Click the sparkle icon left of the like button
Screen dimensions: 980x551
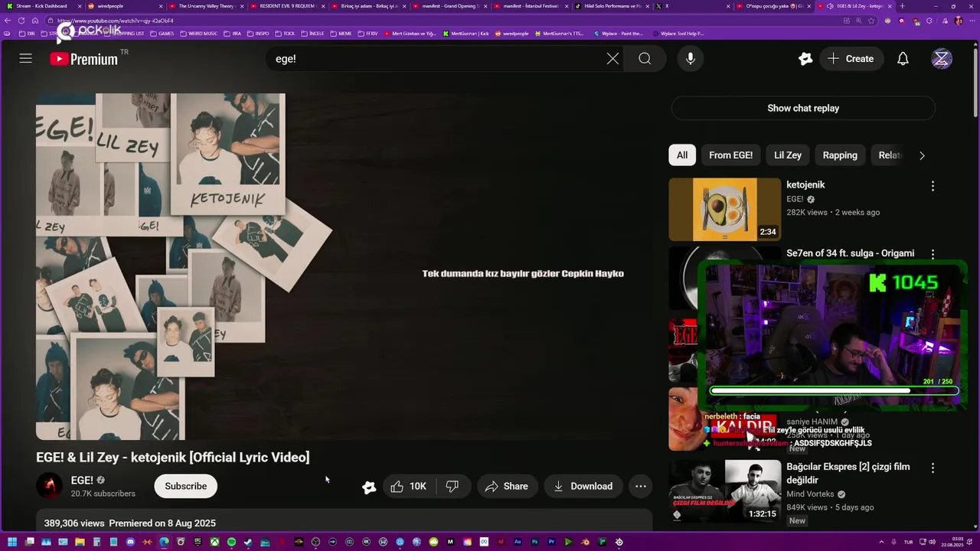pos(369,487)
